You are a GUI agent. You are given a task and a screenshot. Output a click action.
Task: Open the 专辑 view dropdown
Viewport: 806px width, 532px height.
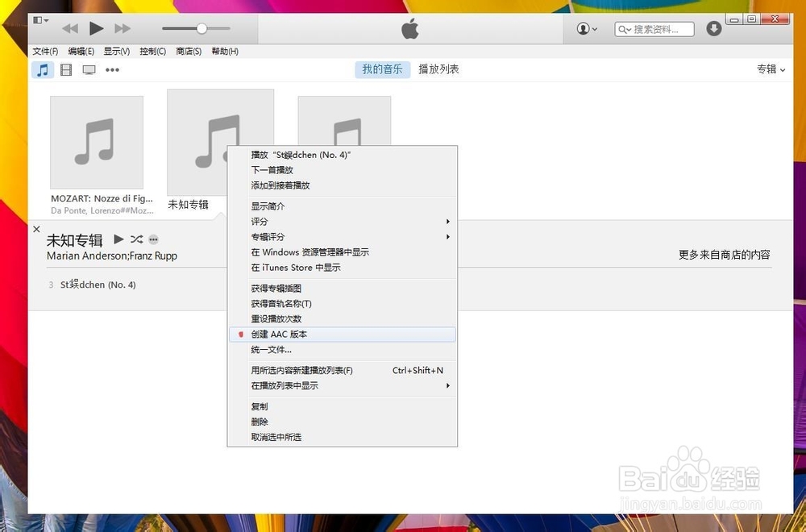coord(769,69)
